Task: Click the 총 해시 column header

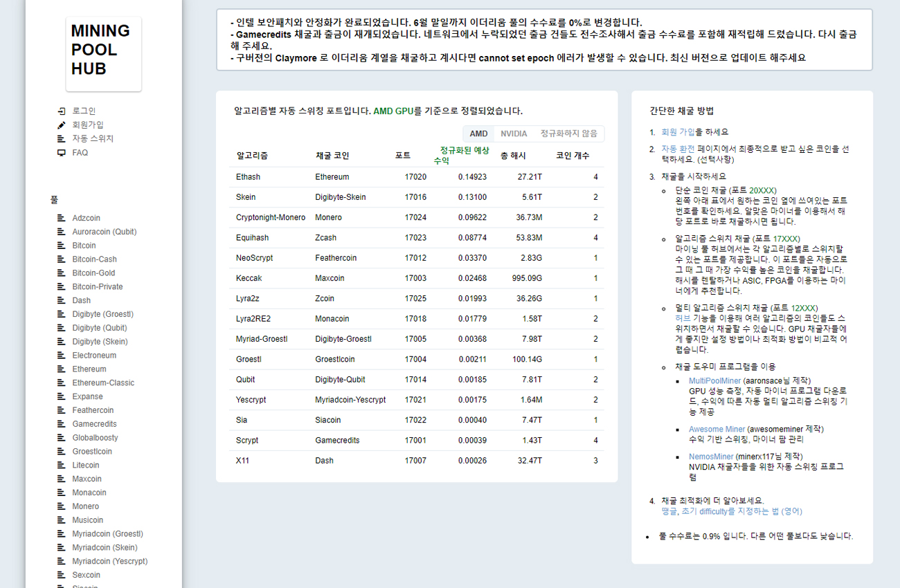Action: 513,156
